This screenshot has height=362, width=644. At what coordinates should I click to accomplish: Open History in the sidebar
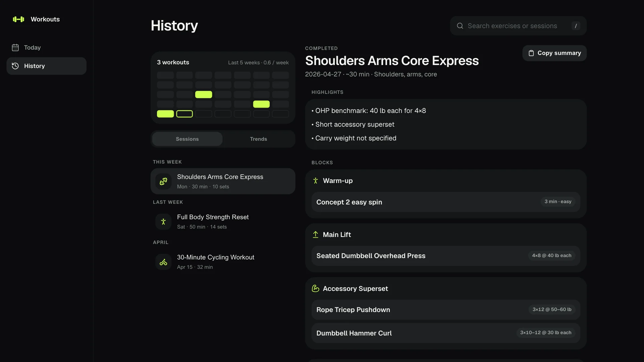(47, 66)
